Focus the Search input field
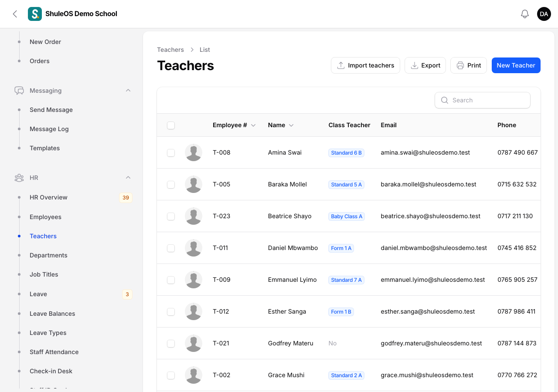Screen dimensions: 558x392 (x=483, y=100)
